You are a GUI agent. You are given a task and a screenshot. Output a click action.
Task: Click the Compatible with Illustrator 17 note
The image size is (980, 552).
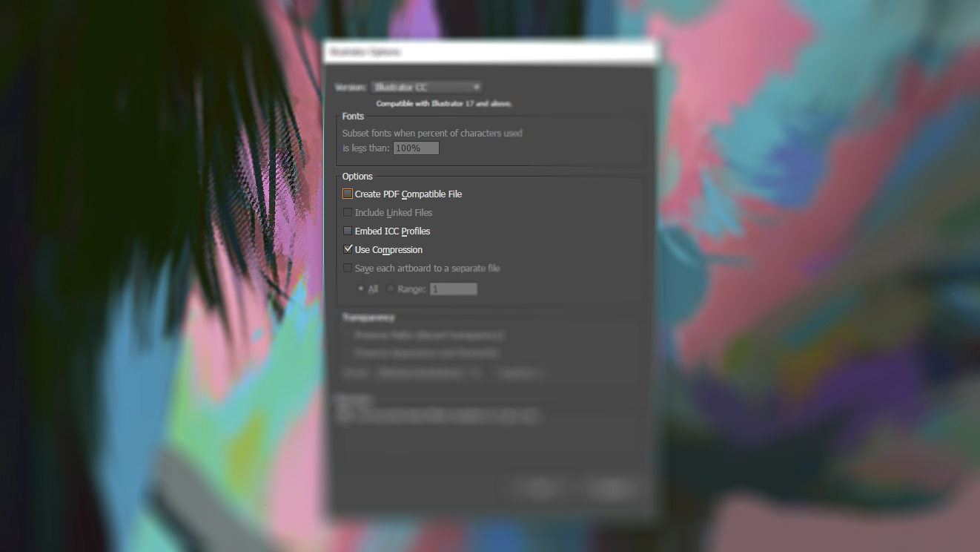[x=444, y=104]
